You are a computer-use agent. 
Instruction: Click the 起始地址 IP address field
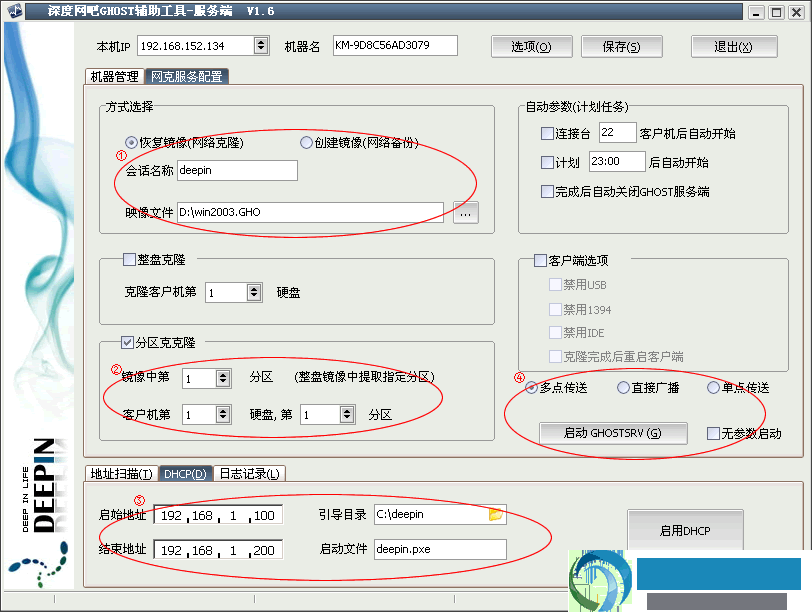pyautogui.click(x=218, y=515)
